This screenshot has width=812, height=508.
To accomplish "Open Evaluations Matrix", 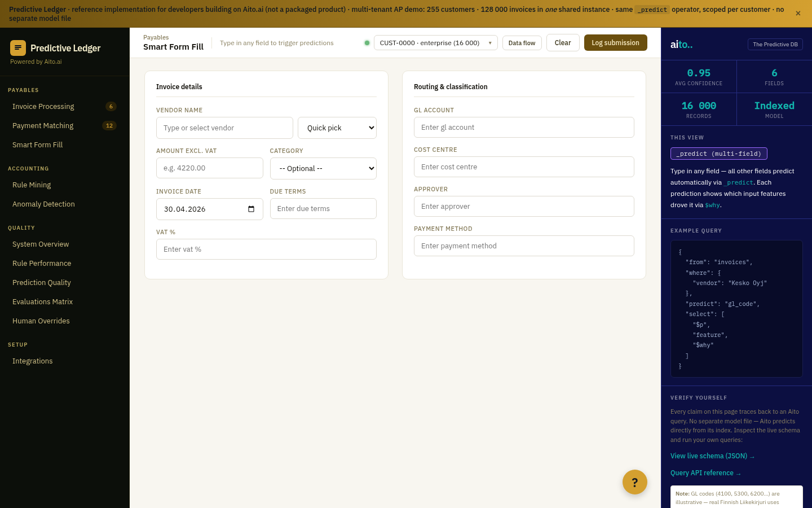I will [x=65, y=302].
